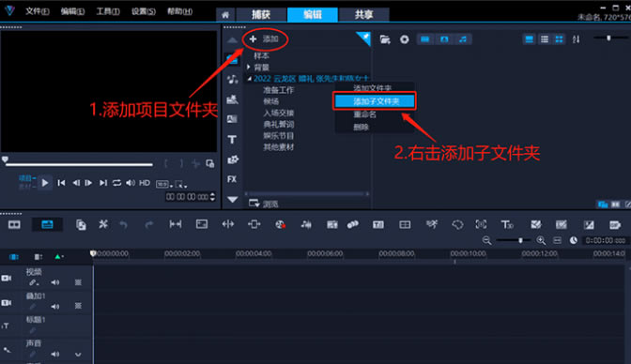This screenshot has height=364, width=631.
Task: Open the preview resize/crop mode dropdown
Action: [x=181, y=184]
